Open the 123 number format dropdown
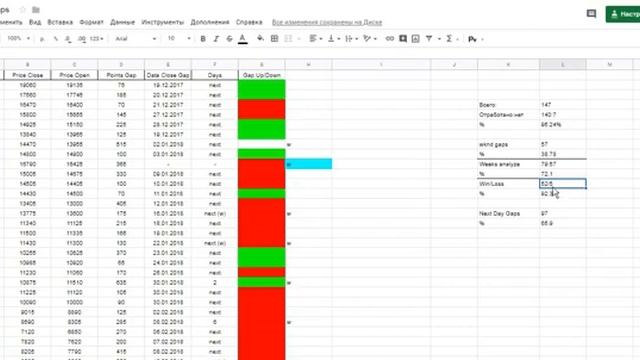The height and width of the screenshot is (360, 640). tap(96, 39)
